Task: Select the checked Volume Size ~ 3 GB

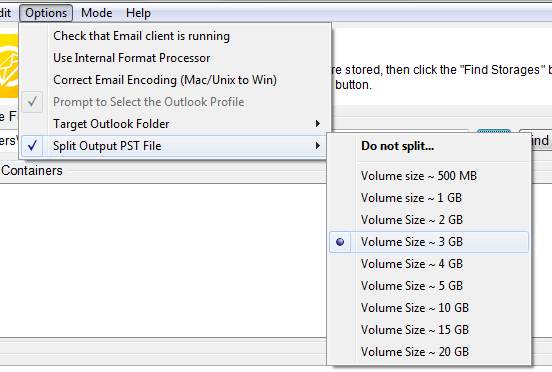Action: click(x=429, y=242)
